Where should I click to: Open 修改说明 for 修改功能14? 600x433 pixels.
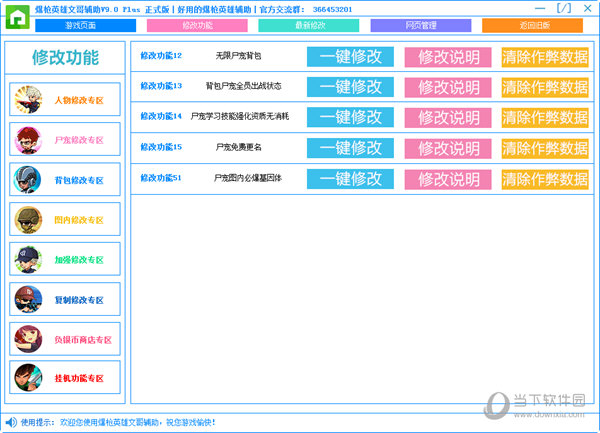click(448, 118)
